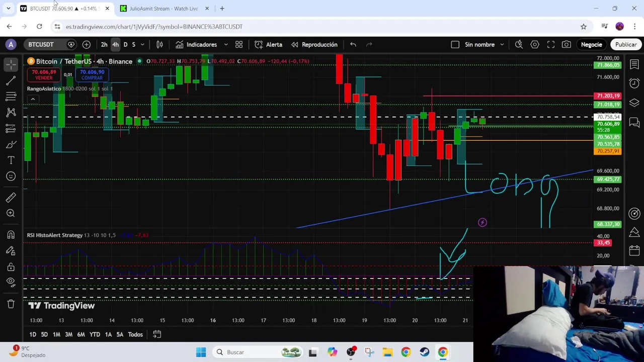Screen dimensions: 644x362
Task: Open the chats side panel
Action: [634, 122]
